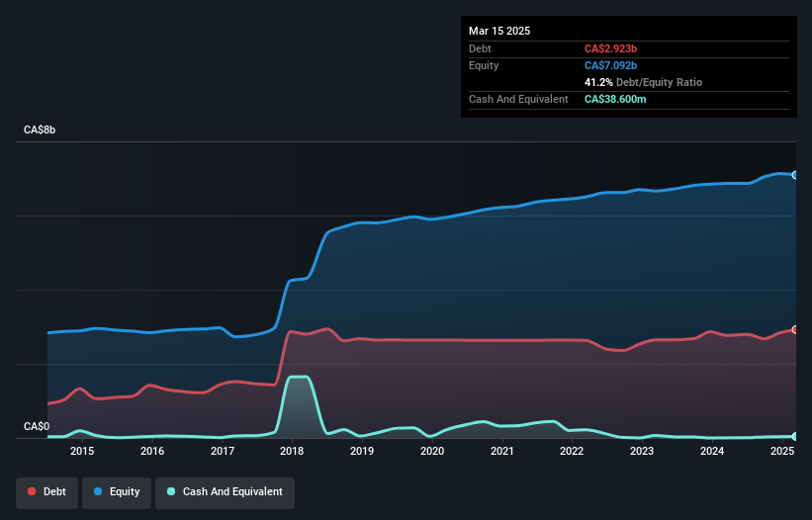Click the 2015 x-axis label

tap(82, 451)
